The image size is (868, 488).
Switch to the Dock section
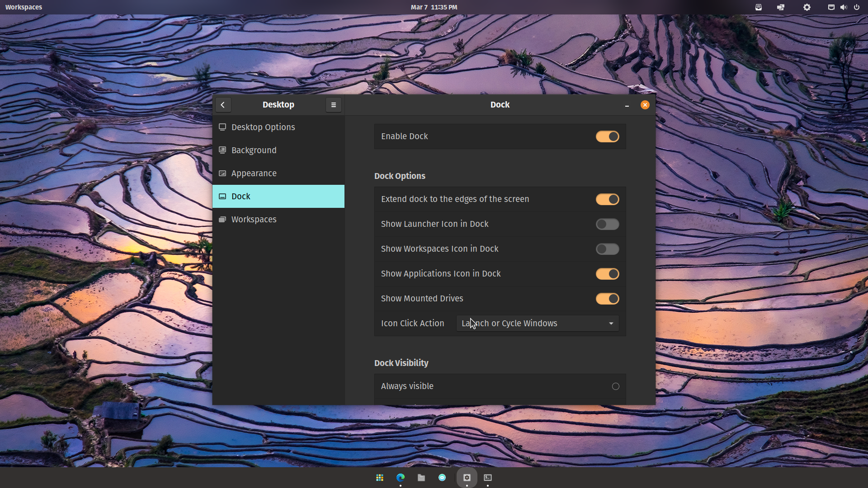tap(241, 196)
